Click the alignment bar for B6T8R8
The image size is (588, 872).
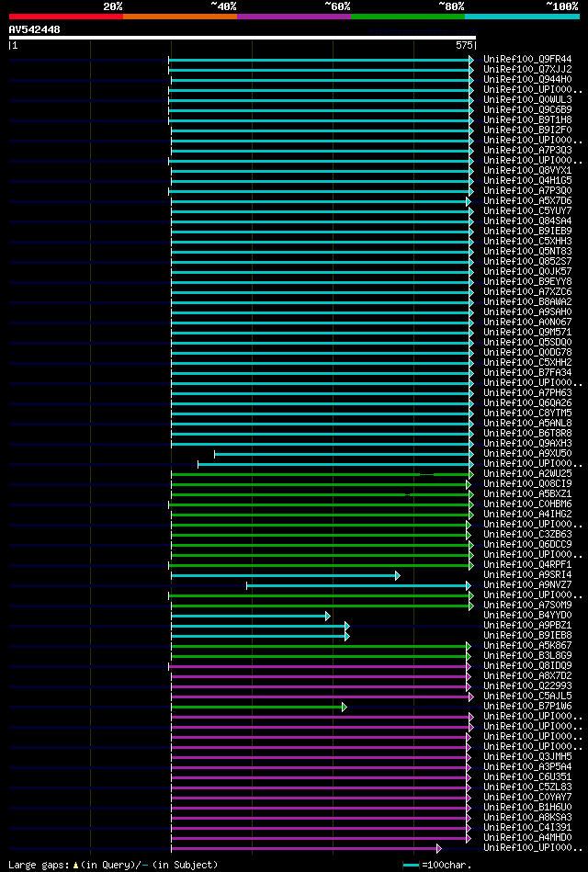(322, 434)
